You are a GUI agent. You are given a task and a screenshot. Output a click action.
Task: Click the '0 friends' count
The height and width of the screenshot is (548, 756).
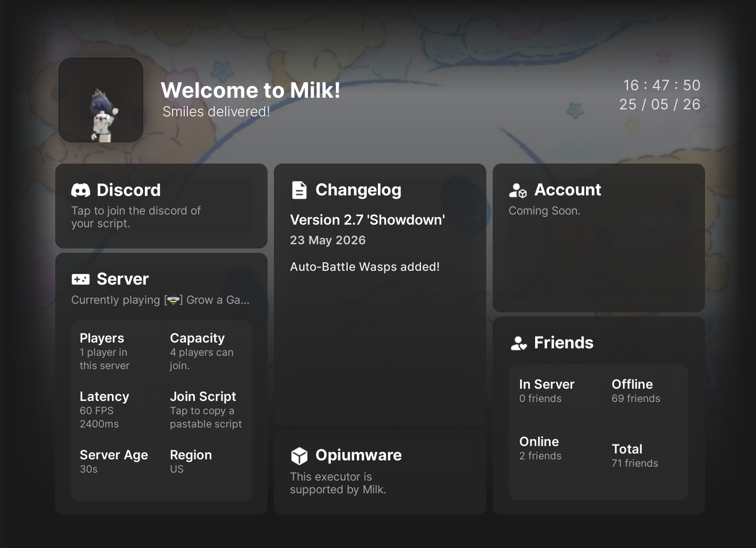[540, 399]
